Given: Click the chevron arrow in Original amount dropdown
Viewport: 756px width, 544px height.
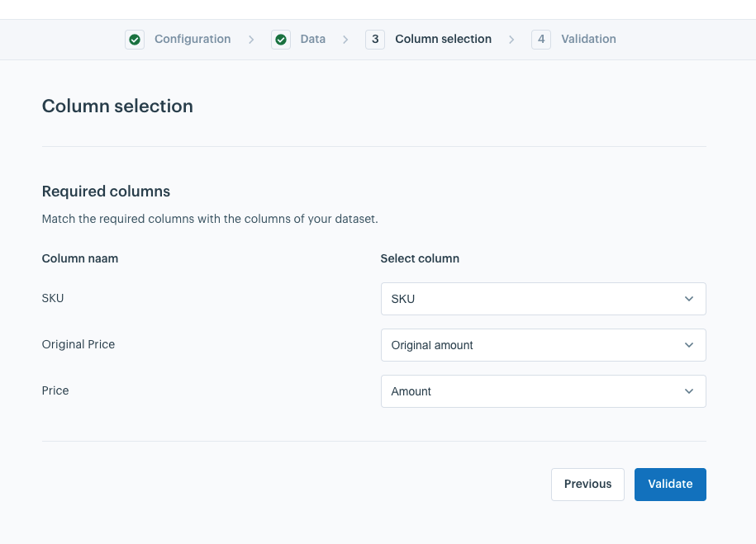Looking at the screenshot, I should click(x=689, y=345).
